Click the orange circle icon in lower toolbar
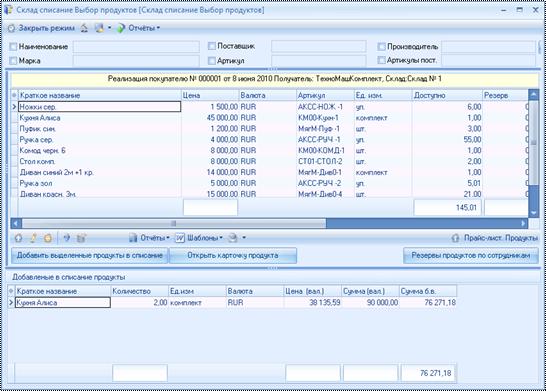This screenshot has height=391, width=546. click(x=48, y=238)
